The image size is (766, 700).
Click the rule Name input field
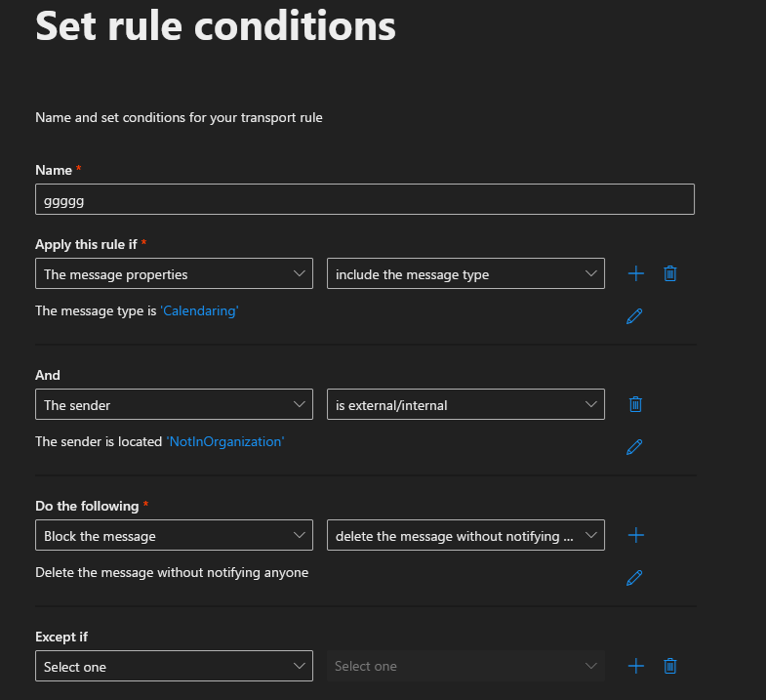[x=364, y=199]
